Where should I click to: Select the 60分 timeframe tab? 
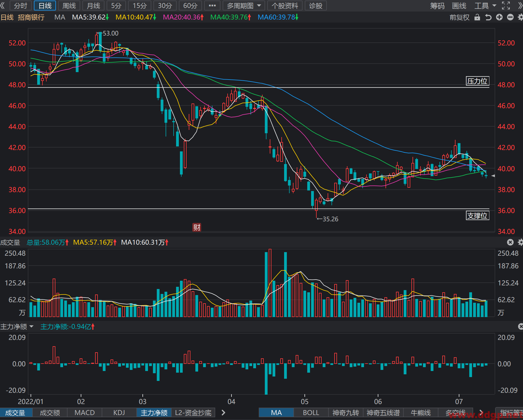(x=190, y=6)
